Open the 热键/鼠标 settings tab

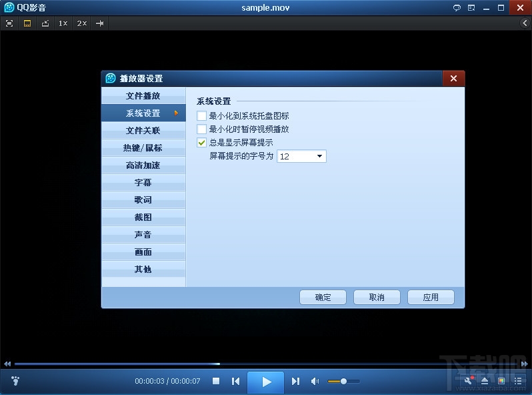(x=143, y=147)
